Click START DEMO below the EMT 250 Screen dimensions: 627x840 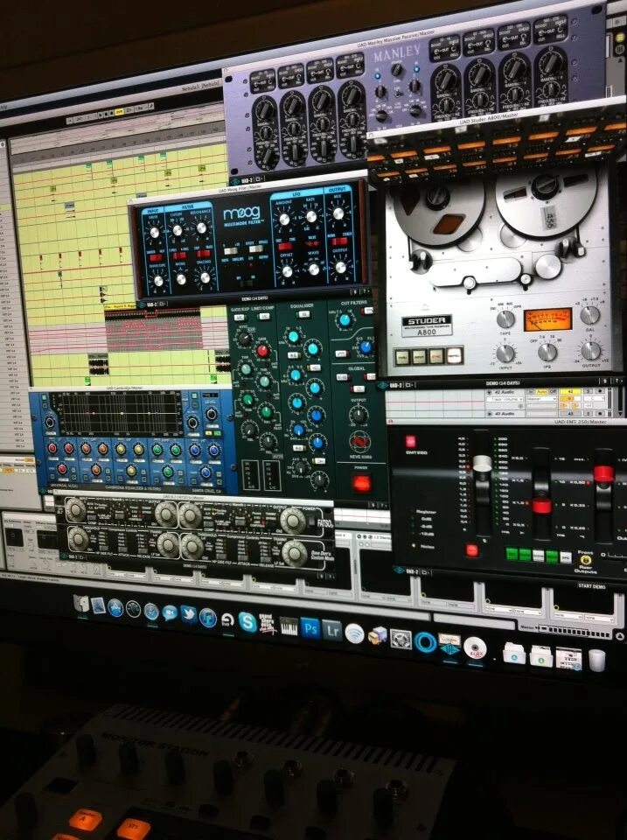[592, 587]
